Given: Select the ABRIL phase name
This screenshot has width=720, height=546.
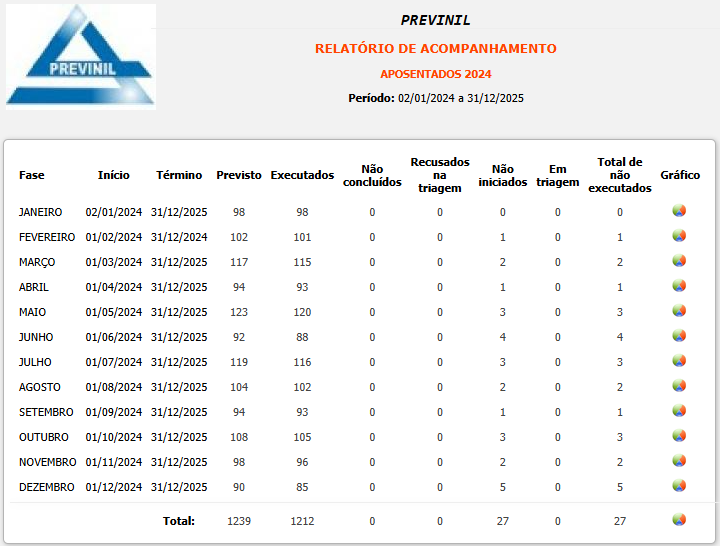Looking at the screenshot, I should point(34,287).
